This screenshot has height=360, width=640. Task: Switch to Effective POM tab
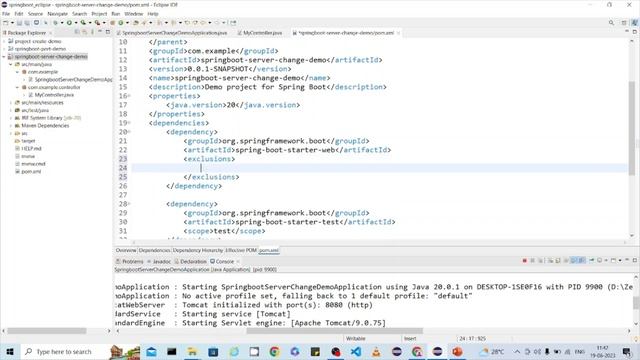tap(241, 250)
